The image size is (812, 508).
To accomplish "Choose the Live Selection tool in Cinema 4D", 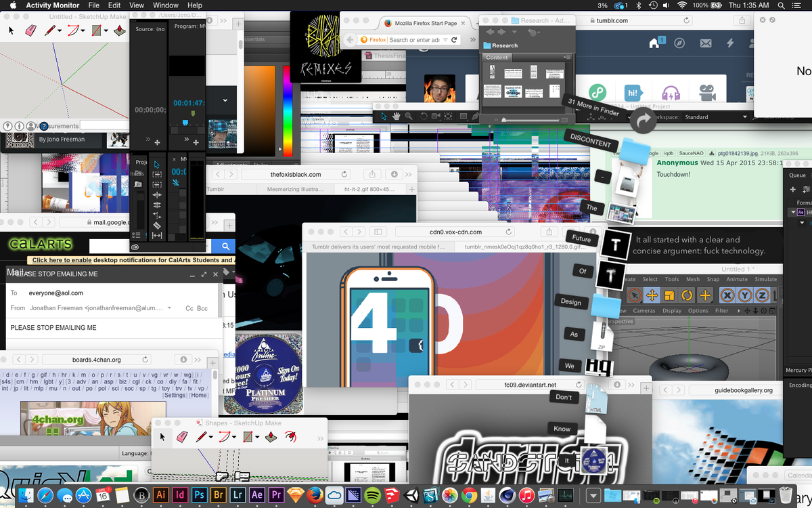I will [x=634, y=295].
